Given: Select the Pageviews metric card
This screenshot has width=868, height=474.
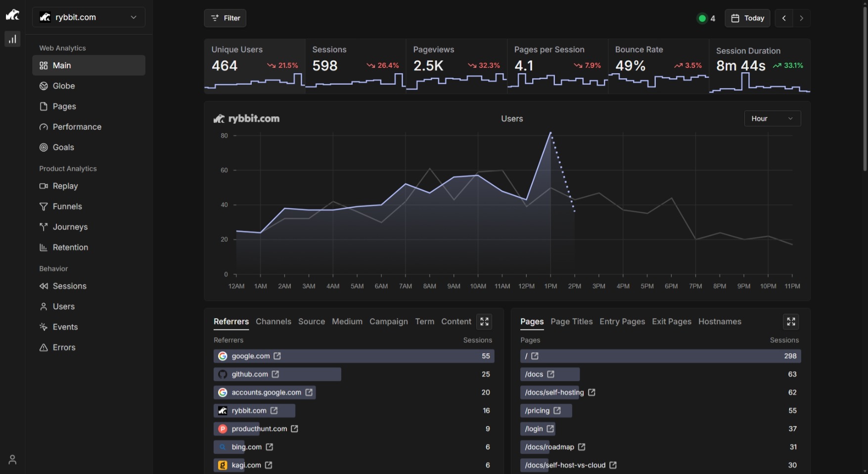Looking at the screenshot, I should pos(457,66).
